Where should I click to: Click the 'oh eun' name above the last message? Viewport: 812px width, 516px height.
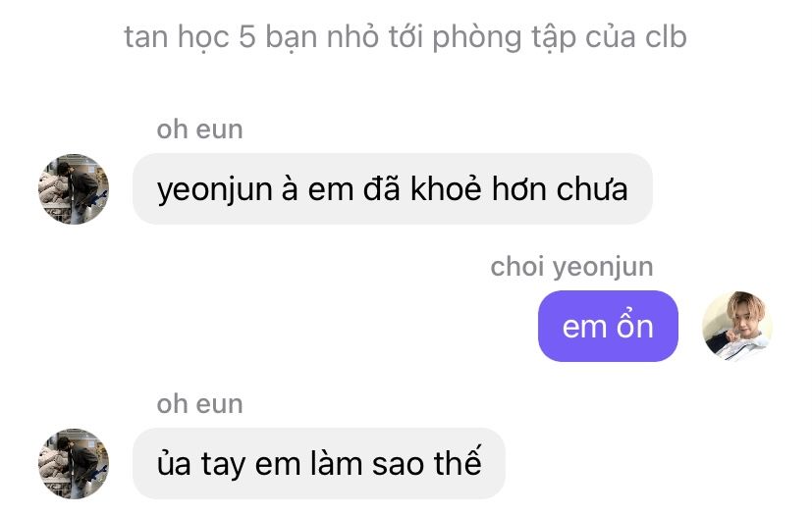coord(200,404)
